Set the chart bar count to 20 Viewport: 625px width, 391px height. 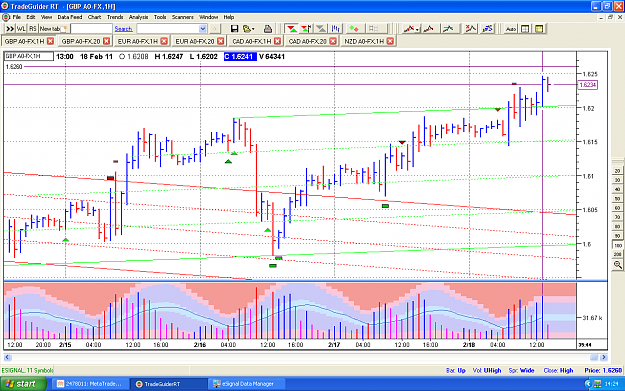(x=617, y=171)
